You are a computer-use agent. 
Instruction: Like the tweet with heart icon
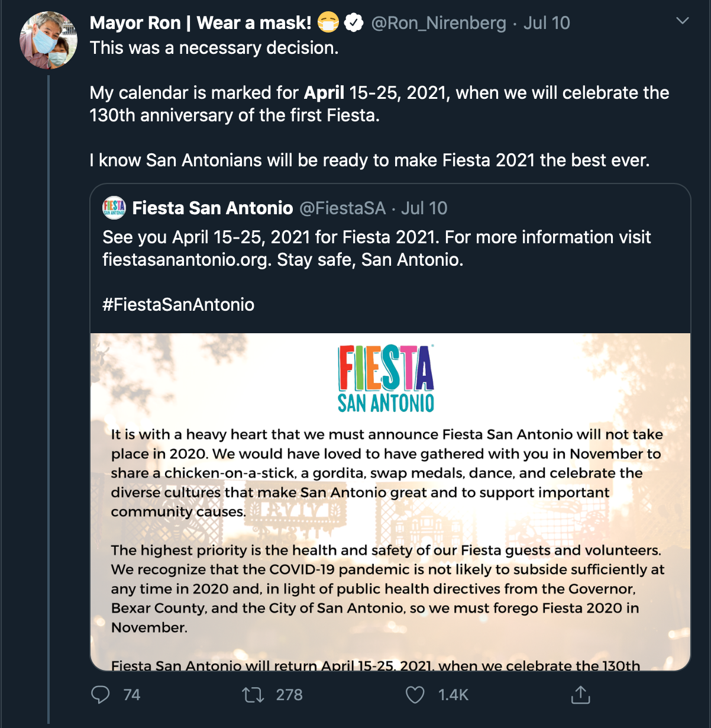(x=415, y=694)
